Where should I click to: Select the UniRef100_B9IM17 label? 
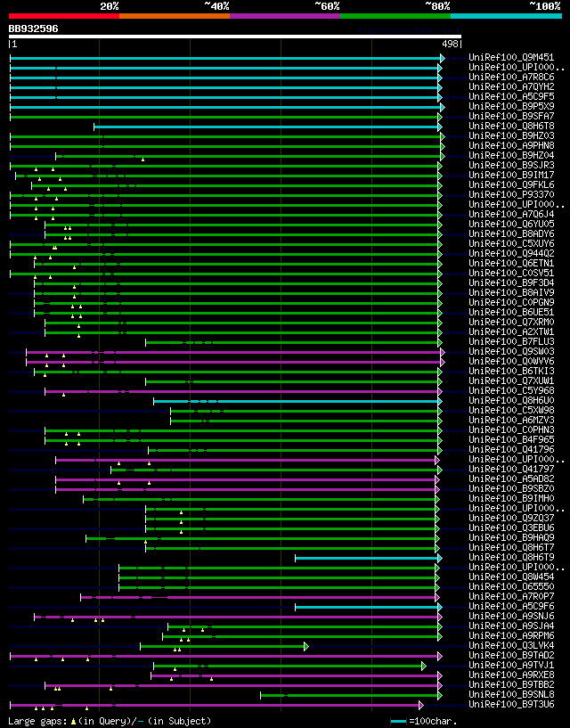tap(511, 175)
